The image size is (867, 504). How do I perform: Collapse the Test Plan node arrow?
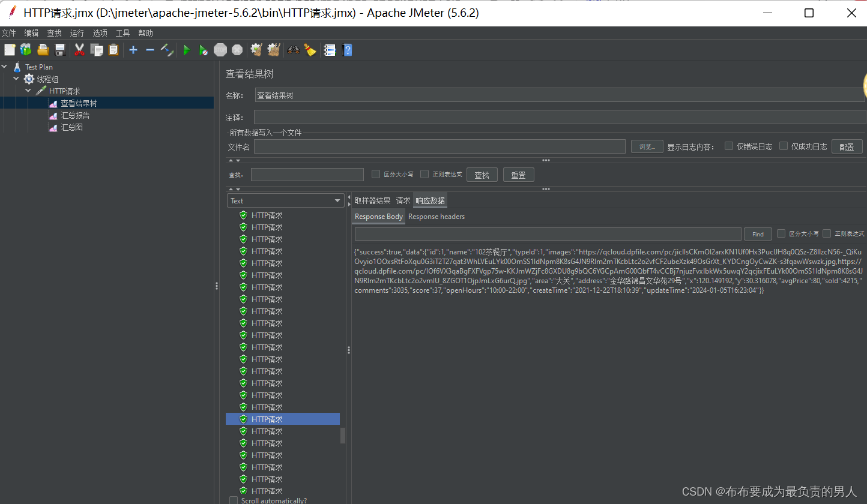[x=5, y=67]
